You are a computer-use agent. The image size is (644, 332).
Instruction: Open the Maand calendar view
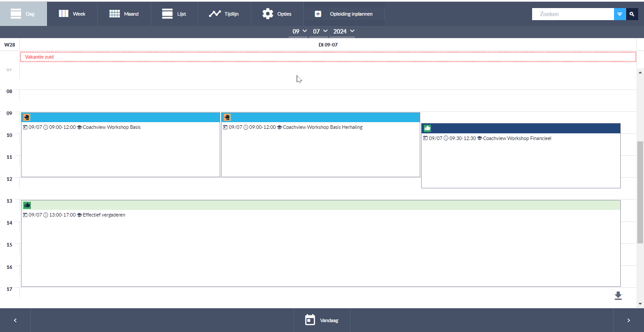point(124,14)
